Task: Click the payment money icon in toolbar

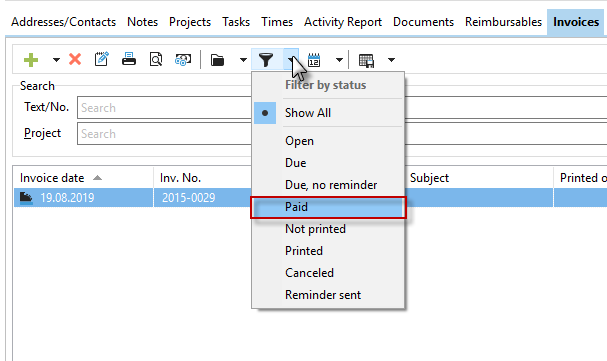Action: point(183,60)
